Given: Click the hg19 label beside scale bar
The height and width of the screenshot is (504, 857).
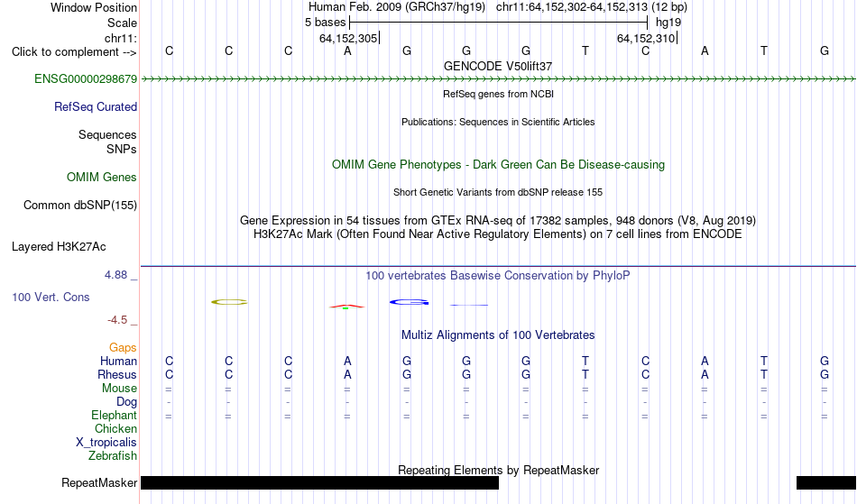Looking at the screenshot, I should click(x=668, y=23).
